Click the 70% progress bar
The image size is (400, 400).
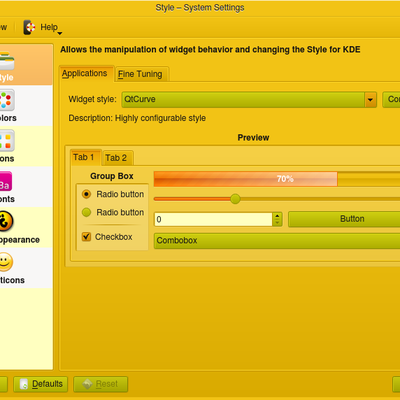click(x=277, y=179)
